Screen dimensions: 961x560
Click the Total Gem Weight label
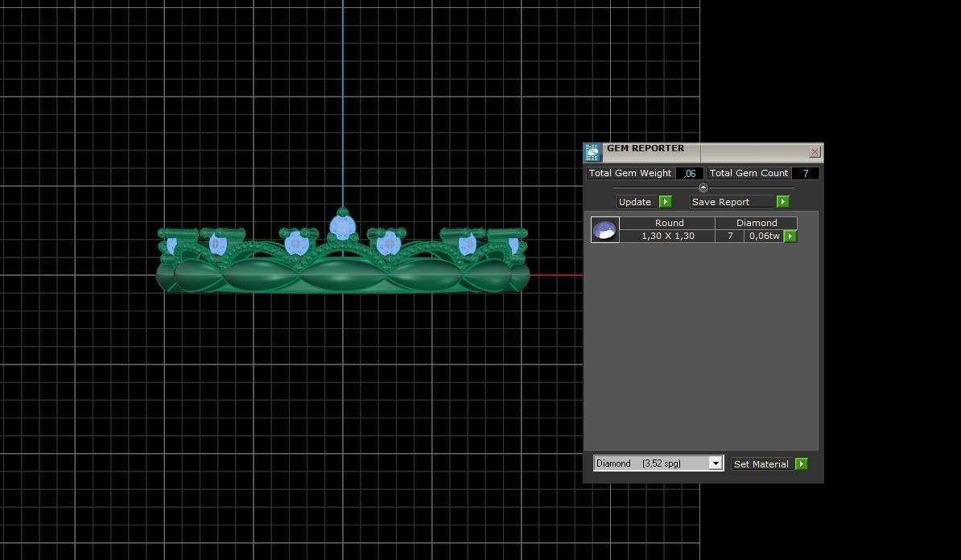point(630,174)
